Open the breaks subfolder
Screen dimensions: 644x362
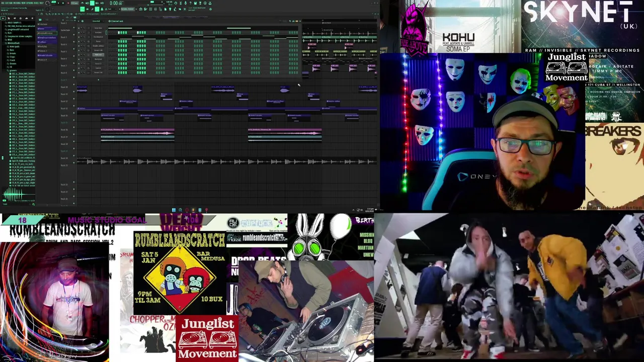coord(12,53)
